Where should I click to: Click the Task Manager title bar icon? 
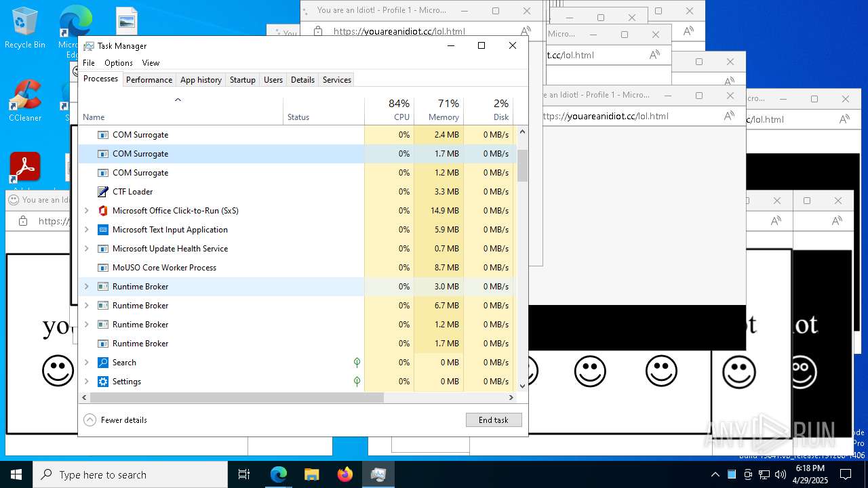(x=89, y=46)
